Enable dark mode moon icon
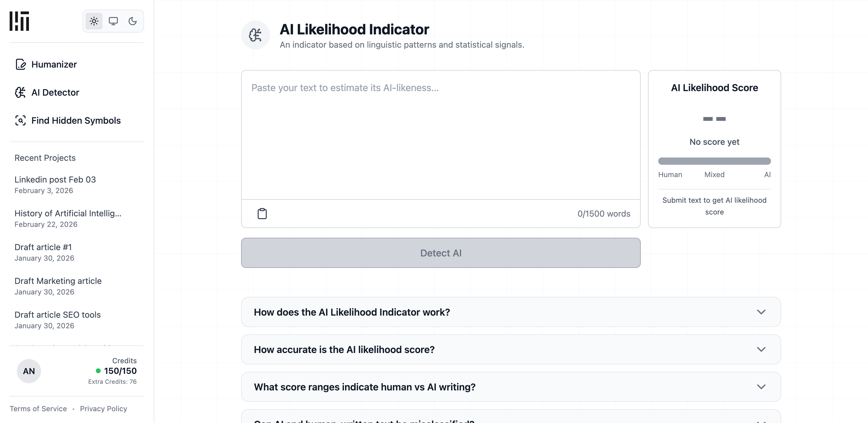Image resolution: width=868 pixels, height=423 pixels. pyautogui.click(x=132, y=21)
